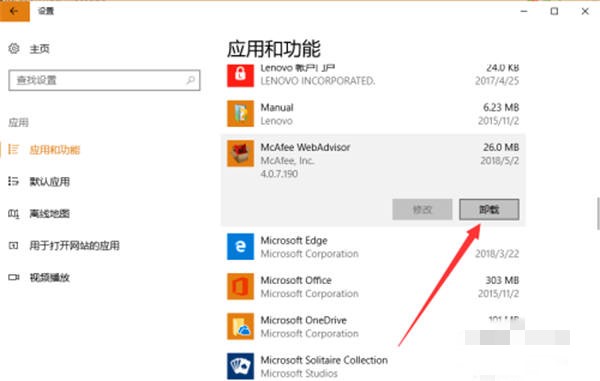Click the 6.23 MB size value

[501, 107]
